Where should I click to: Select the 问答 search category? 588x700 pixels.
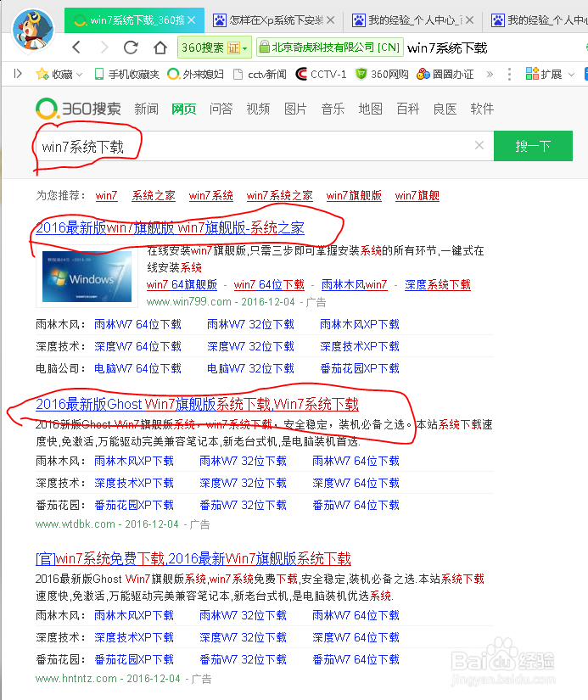221,109
